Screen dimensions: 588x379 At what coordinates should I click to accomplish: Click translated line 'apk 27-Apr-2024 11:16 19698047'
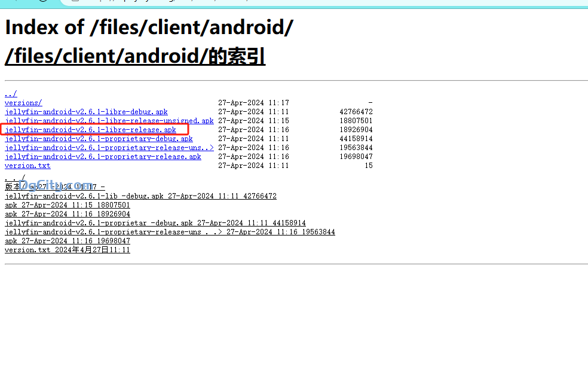click(x=67, y=241)
